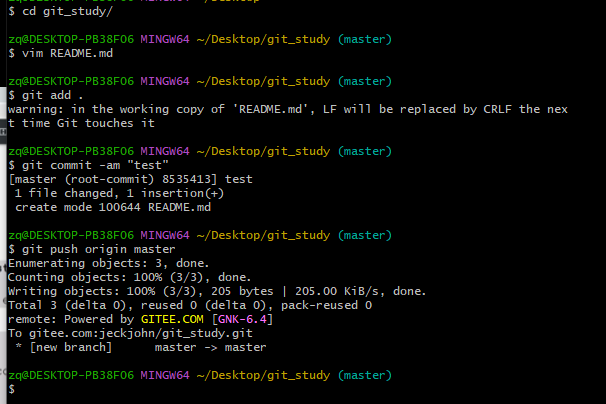Click the 'Total 3 (delta 0)' output line

(x=190, y=305)
